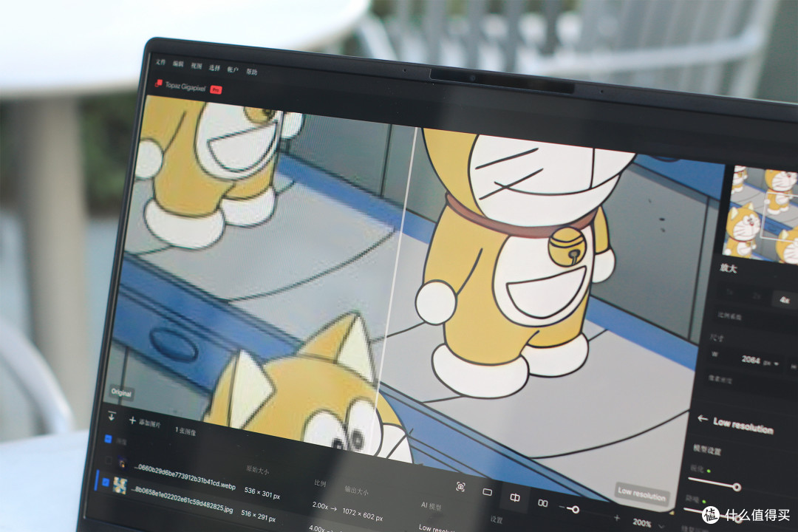Click the back arrow beside Low resolution
Screen dimensions: 798x532
click(x=703, y=418)
